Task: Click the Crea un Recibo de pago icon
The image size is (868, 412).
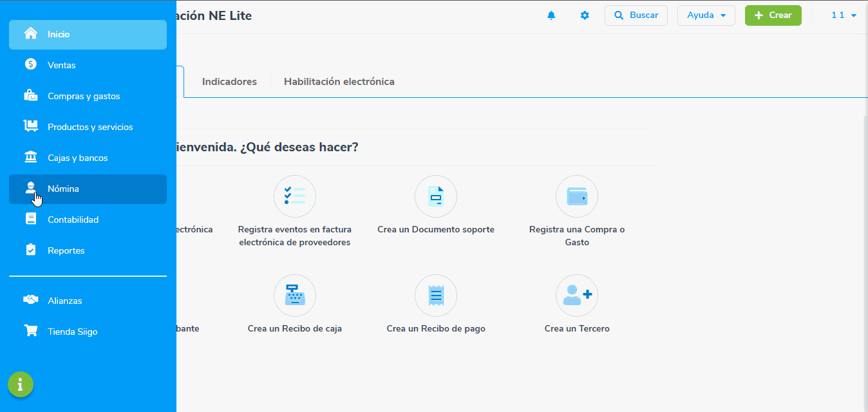Action: point(436,295)
